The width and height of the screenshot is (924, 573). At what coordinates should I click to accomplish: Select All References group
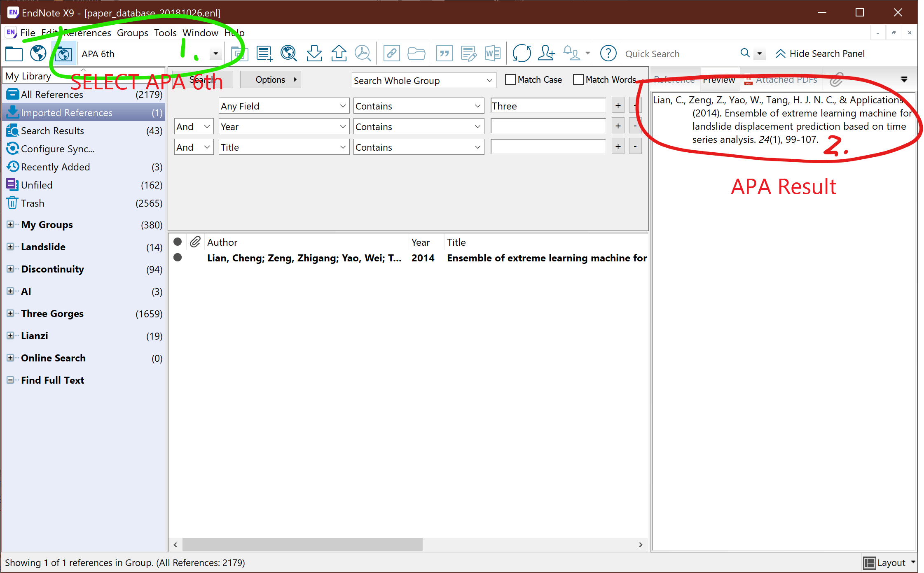click(x=84, y=95)
